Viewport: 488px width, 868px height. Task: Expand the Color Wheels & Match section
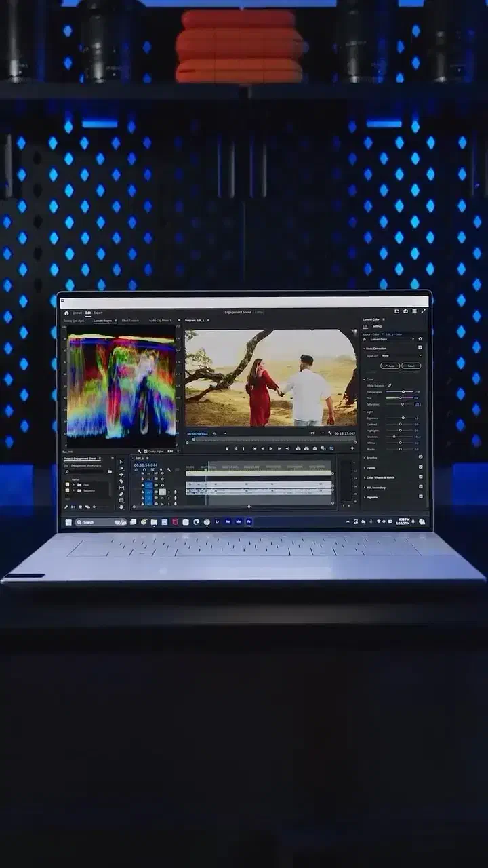pos(380,477)
